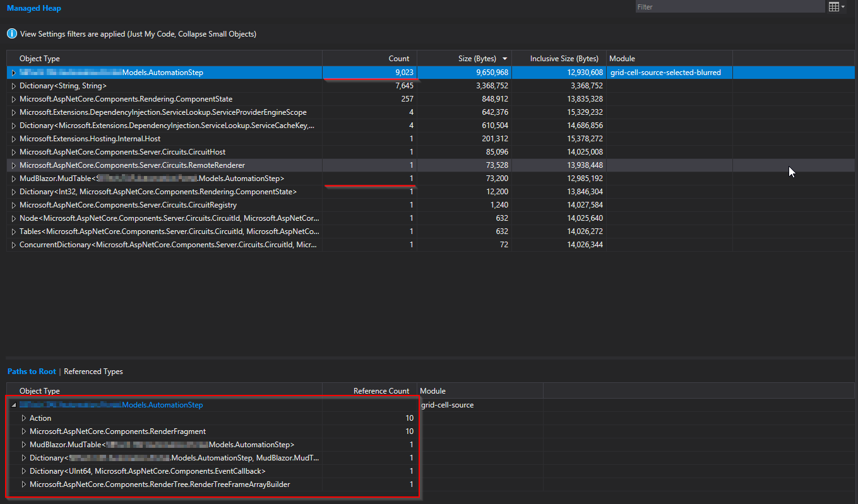The image size is (858, 504).
Task: Sort by the Count column header
Action: (398, 58)
